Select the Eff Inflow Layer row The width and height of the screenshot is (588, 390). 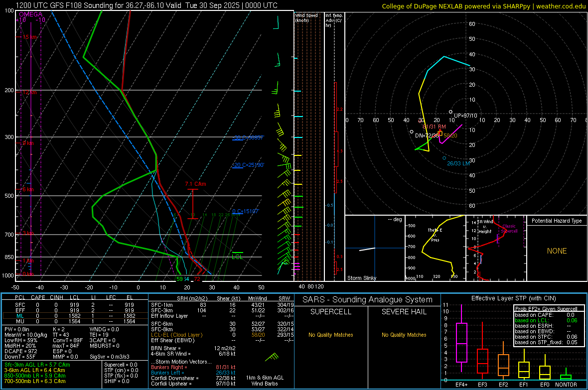coord(222,316)
